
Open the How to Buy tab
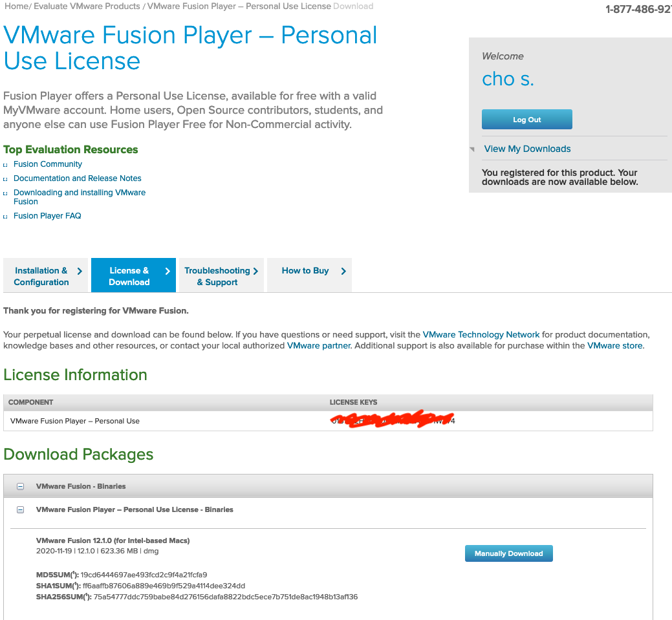tap(309, 275)
